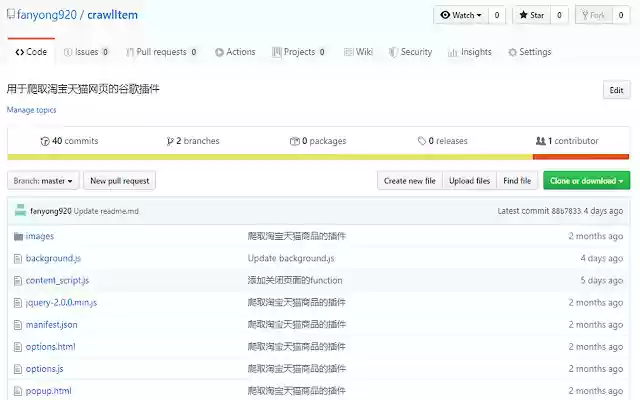Click the contributors people icon
The image size is (640, 400).
[540, 141]
